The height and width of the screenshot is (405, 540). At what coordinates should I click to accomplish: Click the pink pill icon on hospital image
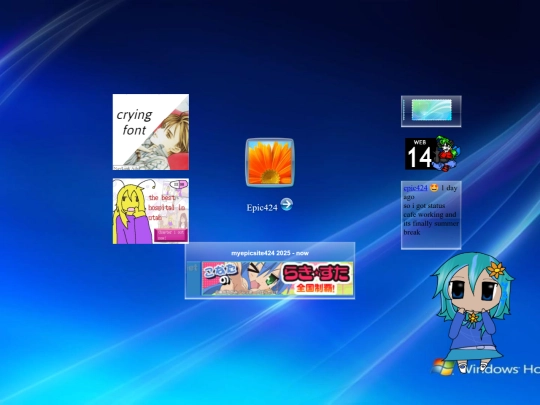point(179,184)
